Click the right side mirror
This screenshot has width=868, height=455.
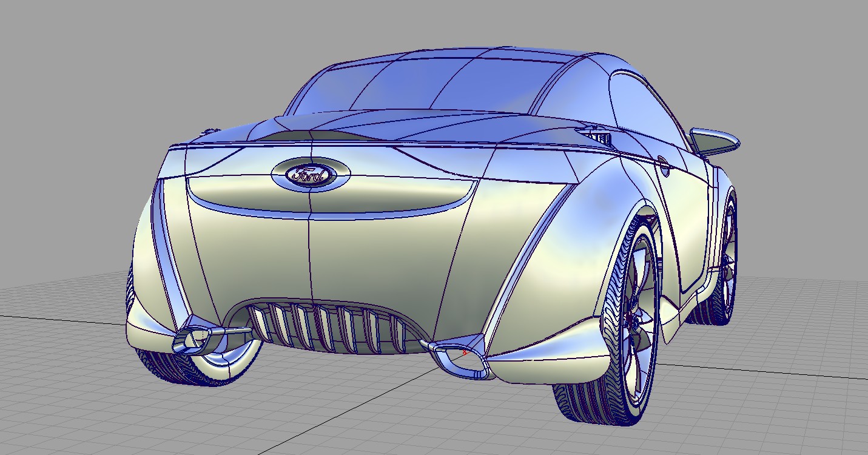[x=716, y=141]
